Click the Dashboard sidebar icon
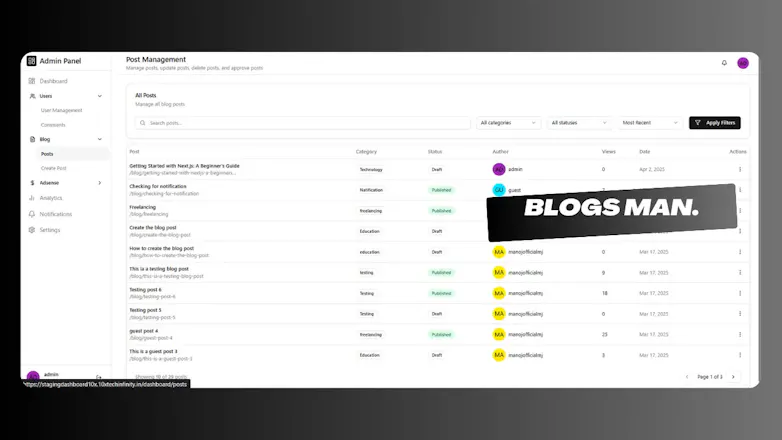This screenshot has height=440, width=782. pos(32,81)
